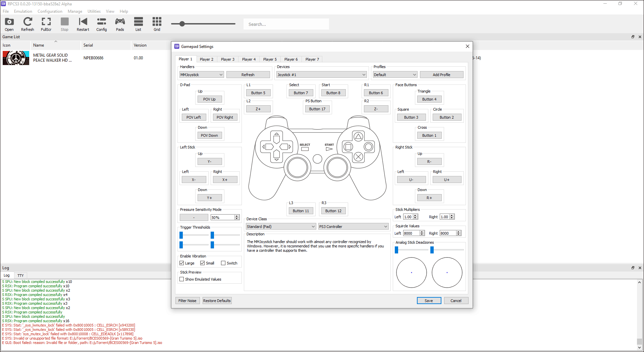Click the pressure sensitivity mode '-' button
Viewport: 644px width, 352px height.
pyautogui.click(x=194, y=218)
